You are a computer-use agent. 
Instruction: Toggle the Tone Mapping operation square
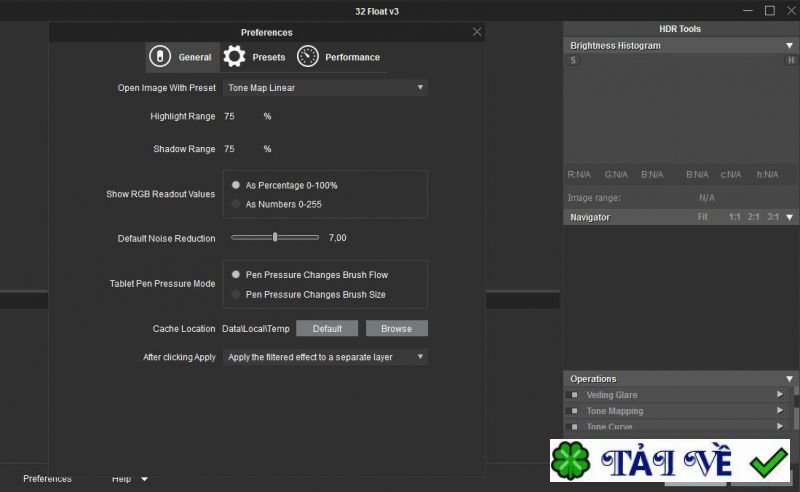[x=574, y=410]
